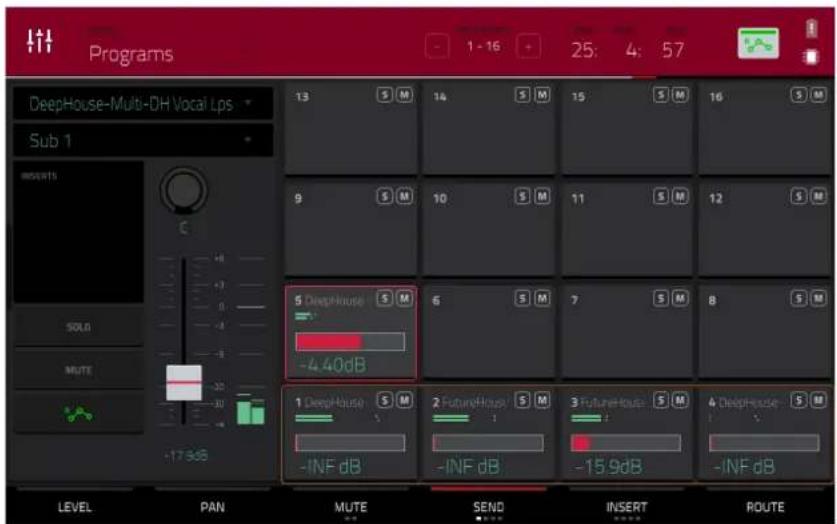Solo pad 6
This screenshot has width=837, height=524.
coord(522,298)
